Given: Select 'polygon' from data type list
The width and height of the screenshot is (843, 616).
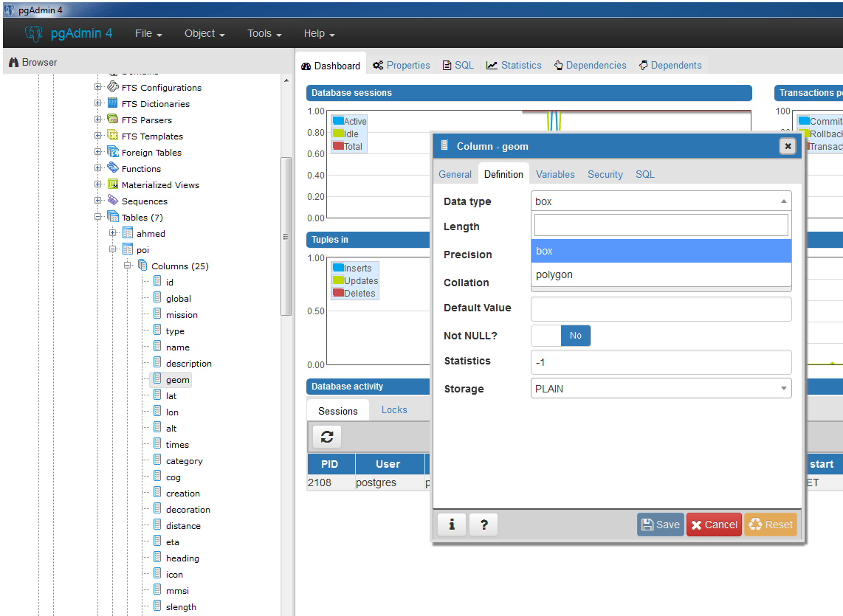Looking at the screenshot, I should click(661, 274).
